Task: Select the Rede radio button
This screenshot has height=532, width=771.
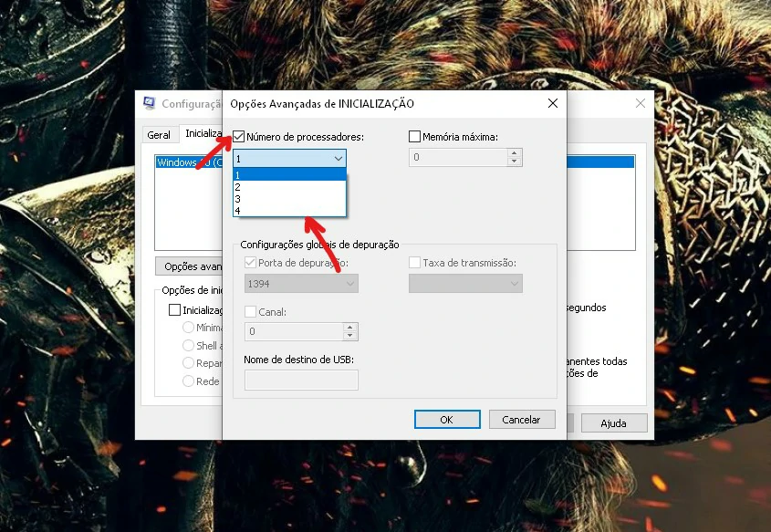Action: (x=188, y=381)
